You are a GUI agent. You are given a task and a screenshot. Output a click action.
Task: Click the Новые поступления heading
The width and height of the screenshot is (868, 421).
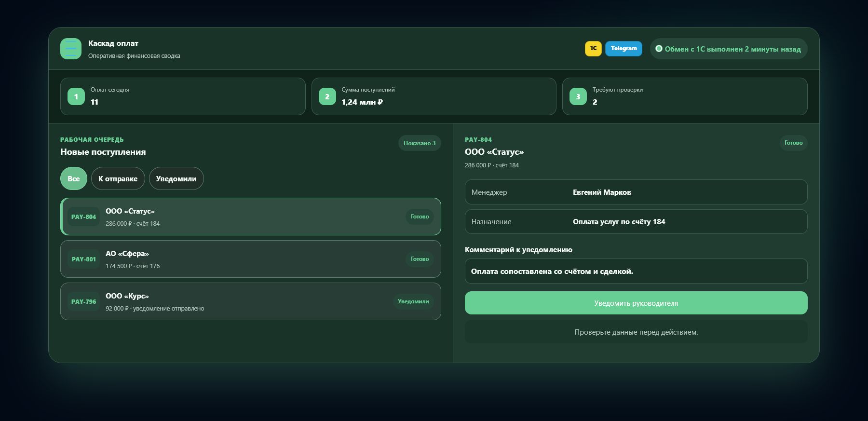pos(103,152)
